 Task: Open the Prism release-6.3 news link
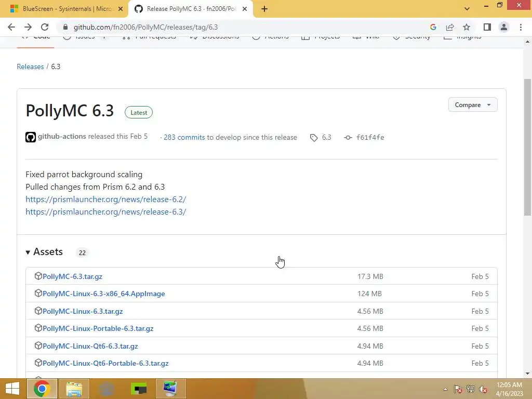[x=106, y=212]
